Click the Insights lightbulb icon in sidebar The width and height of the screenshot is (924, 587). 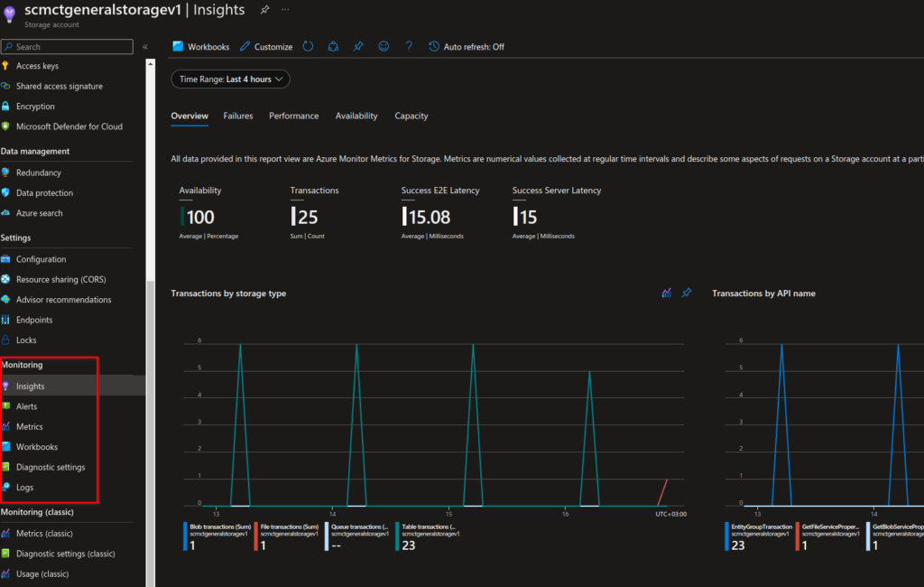tap(5, 386)
